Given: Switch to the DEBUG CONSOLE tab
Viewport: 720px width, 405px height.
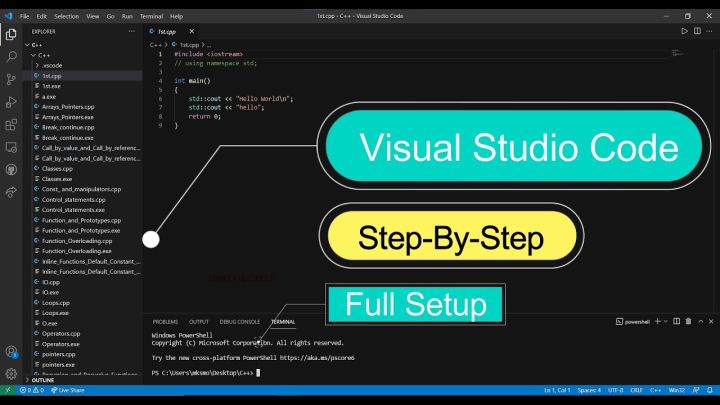Looking at the screenshot, I should (x=240, y=322).
